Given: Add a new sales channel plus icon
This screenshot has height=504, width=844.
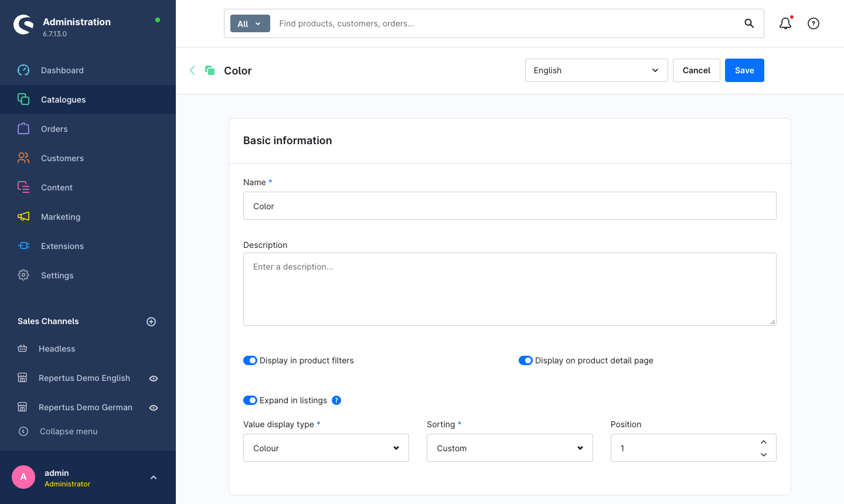Looking at the screenshot, I should point(151,322).
